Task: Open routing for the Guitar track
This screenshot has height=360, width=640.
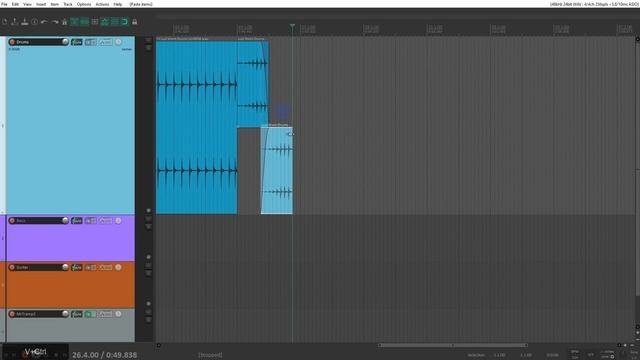Action: click(x=77, y=267)
